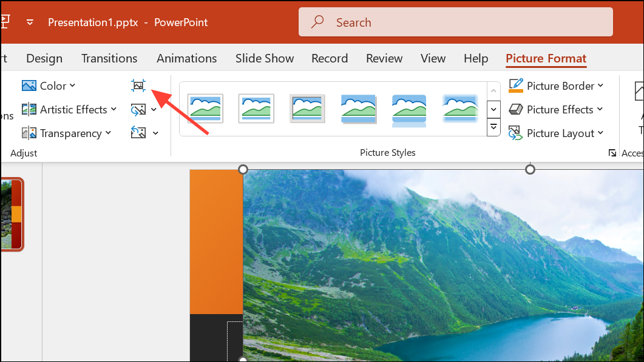Open the Picture Styles dialog launcher
The image size is (644, 362).
613,153
